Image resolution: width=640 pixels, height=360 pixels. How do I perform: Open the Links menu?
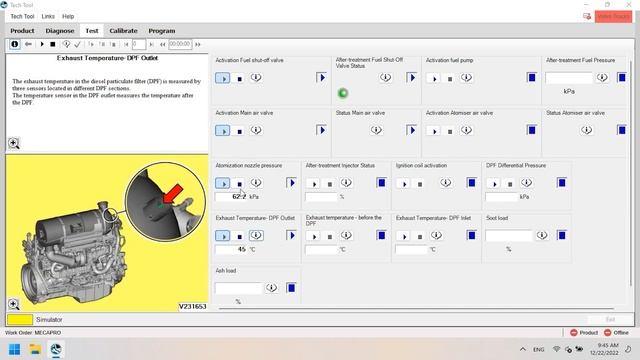(x=48, y=16)
